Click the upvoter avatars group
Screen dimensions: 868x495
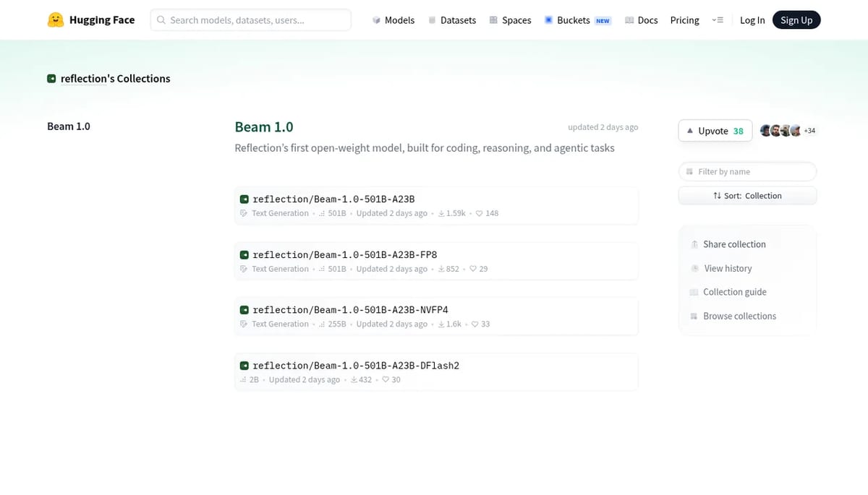780,131
